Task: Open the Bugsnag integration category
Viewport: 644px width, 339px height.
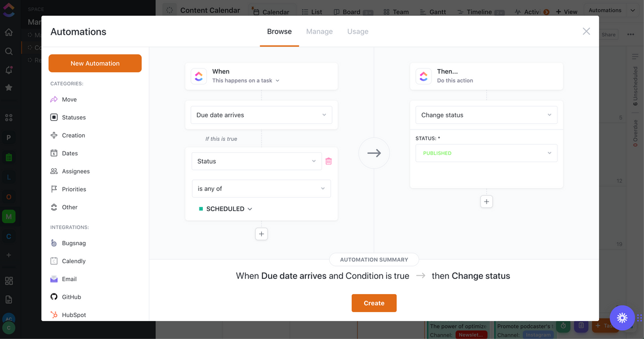Action: [x=74, y=243]
